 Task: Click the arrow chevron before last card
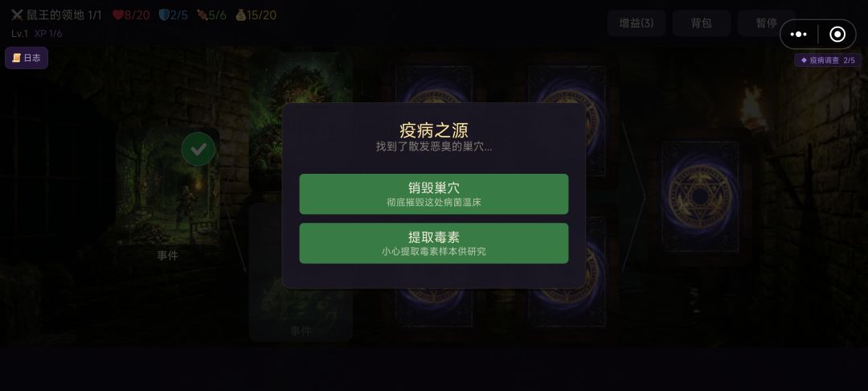tap(634, 196)
